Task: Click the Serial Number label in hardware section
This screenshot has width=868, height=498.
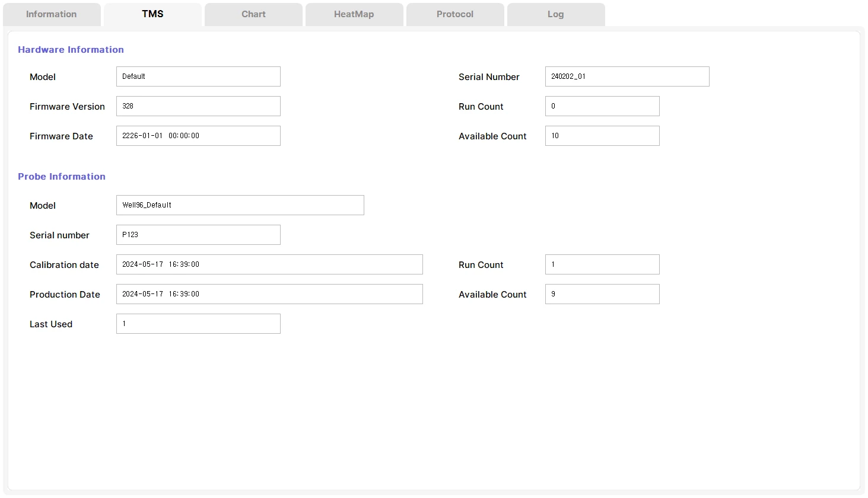Action: point(489,77)
